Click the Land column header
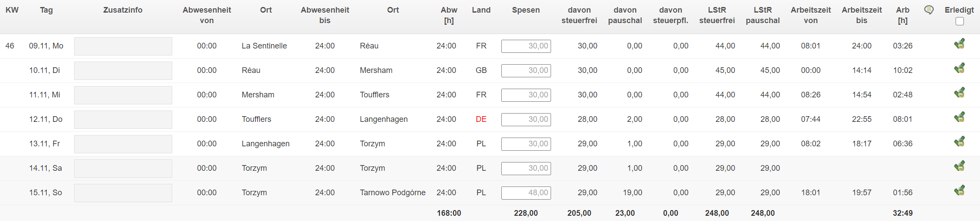 click(481, 10)
